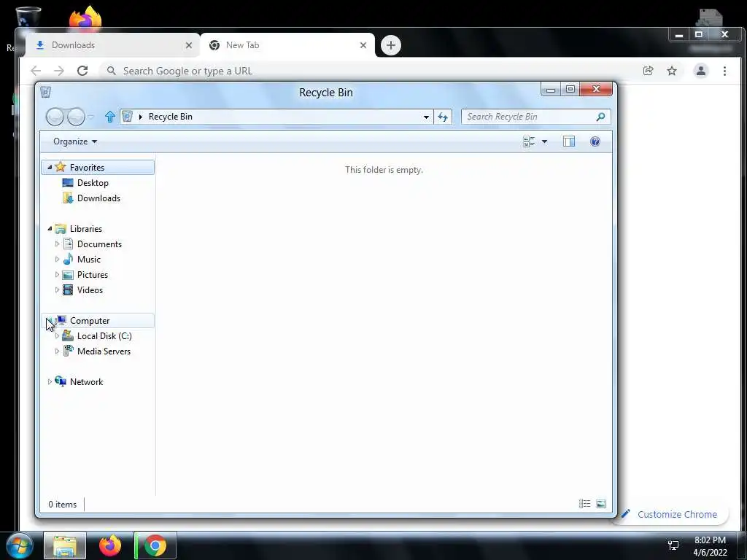Open the address bar history dropdown

coord(426,117)
